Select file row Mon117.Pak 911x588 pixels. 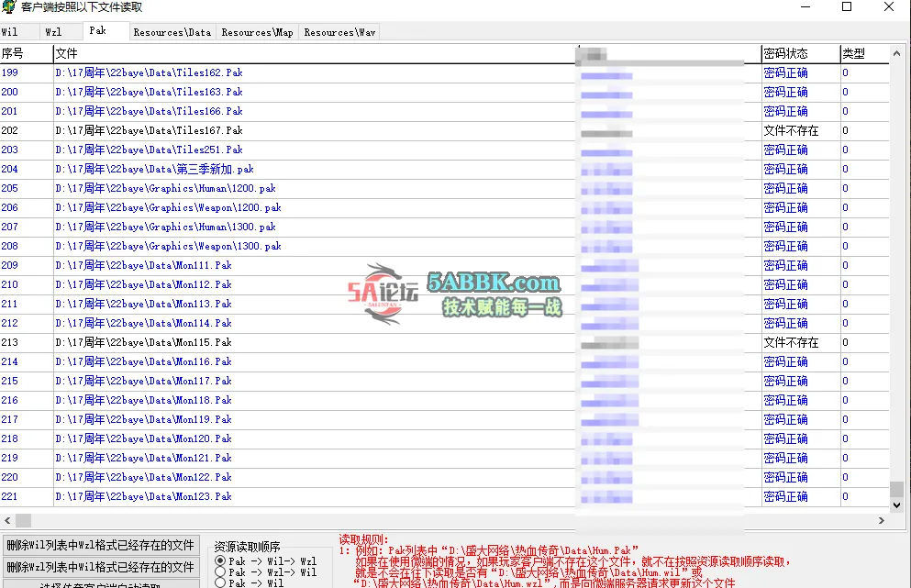click(444, 381)
